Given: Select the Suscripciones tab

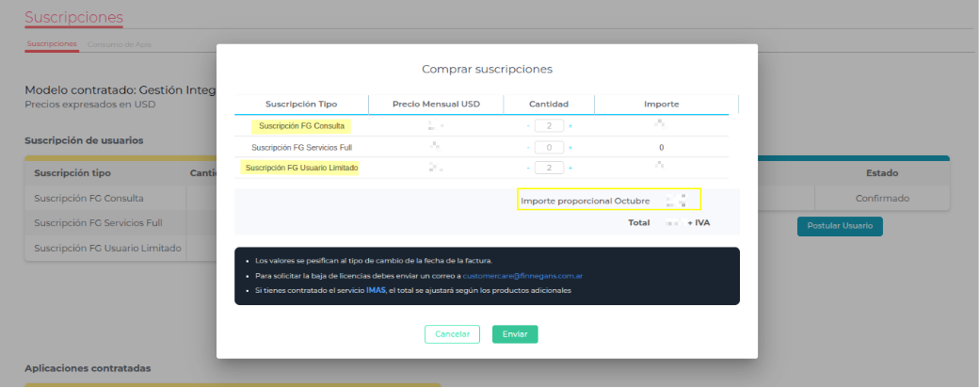Looking at the screenshot, I should [x=52, y=44].
